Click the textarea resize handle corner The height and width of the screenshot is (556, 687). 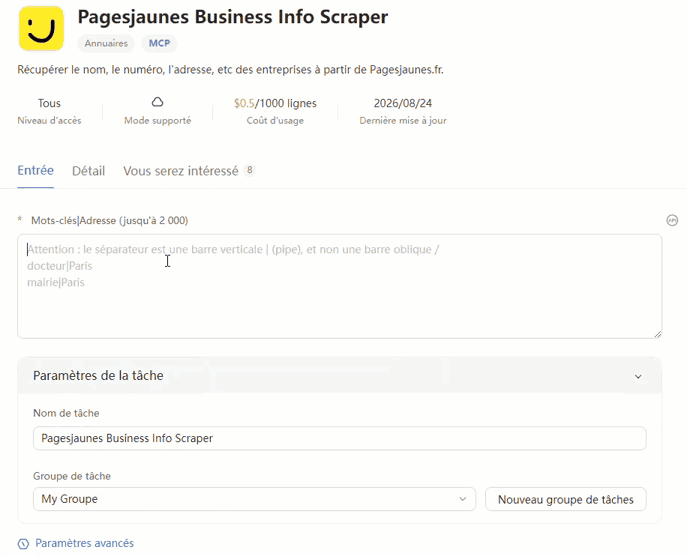point(658,334)
